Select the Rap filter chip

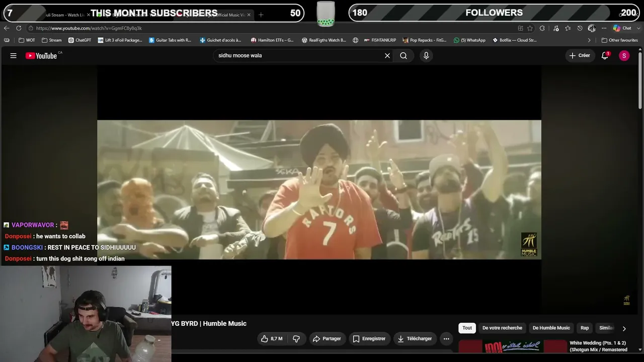click(x=585, y=328)
